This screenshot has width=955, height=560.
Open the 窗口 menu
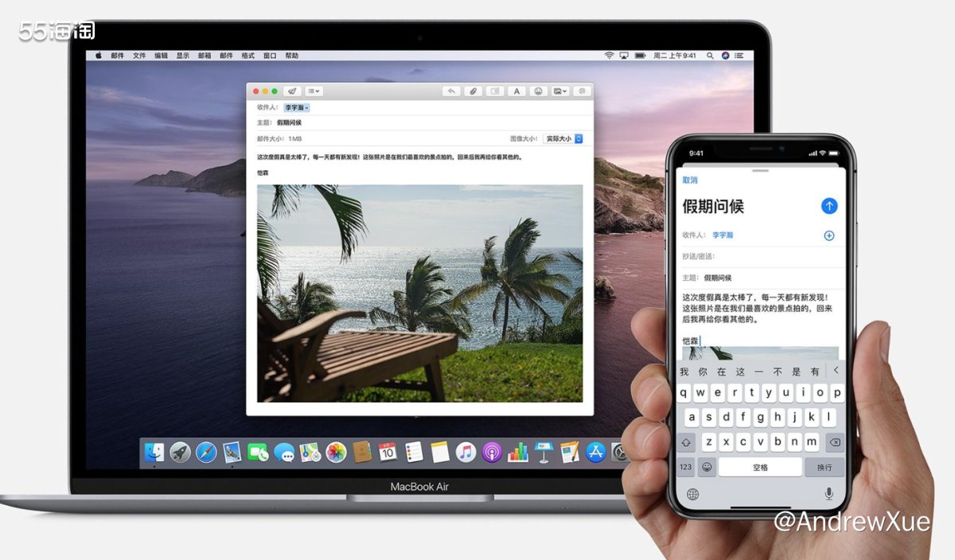270,56
